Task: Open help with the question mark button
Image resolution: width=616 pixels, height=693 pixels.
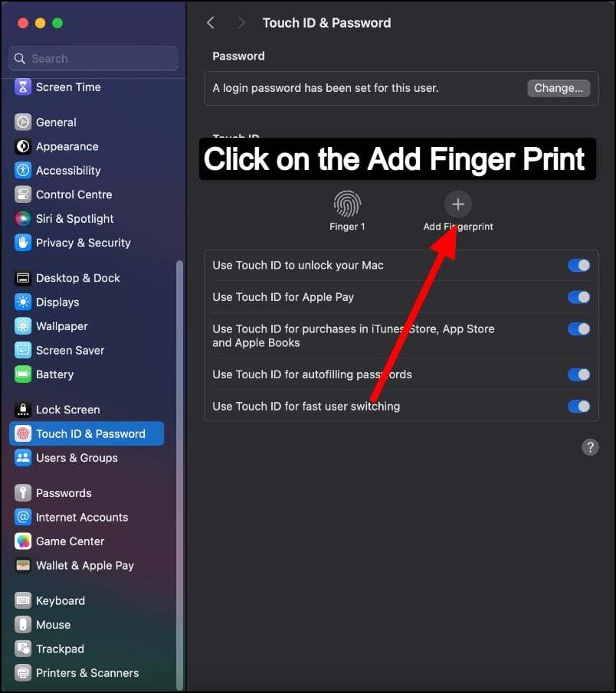Action: point(590,447)
